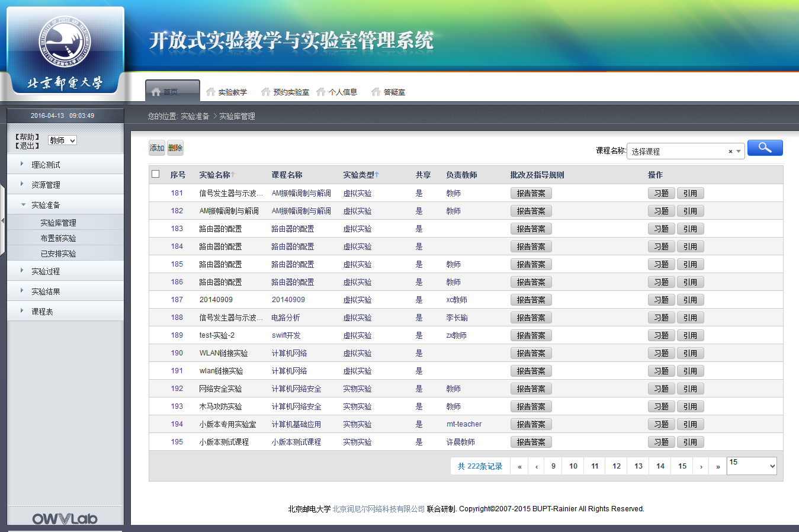Click the house icon beside 个人信息
This screenshot has width=799, height=532.
tap(321, 92)
